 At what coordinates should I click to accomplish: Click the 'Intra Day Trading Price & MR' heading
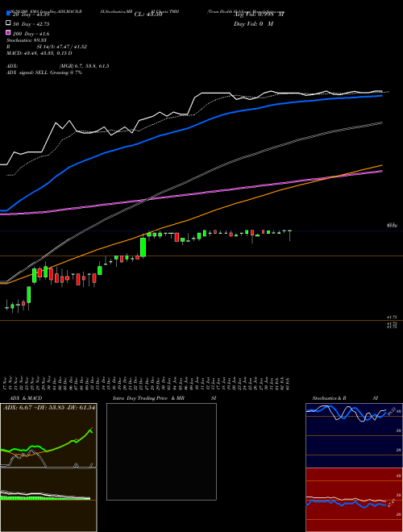coord(148,398)
